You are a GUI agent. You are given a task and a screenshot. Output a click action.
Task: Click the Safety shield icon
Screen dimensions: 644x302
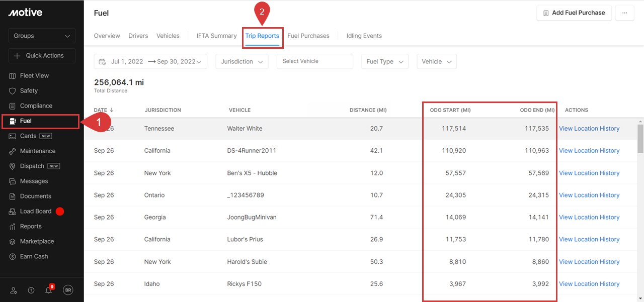tap(13, 91)
